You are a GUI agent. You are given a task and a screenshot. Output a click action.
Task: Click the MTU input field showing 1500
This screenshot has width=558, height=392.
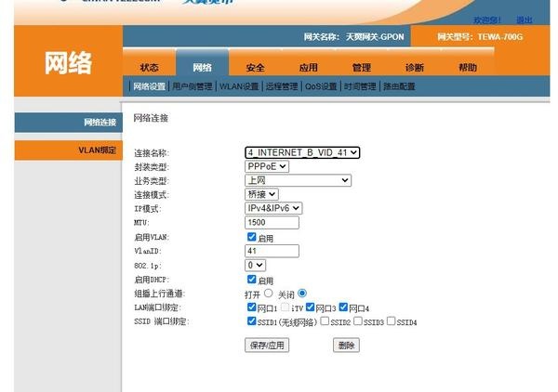[272, 223]
